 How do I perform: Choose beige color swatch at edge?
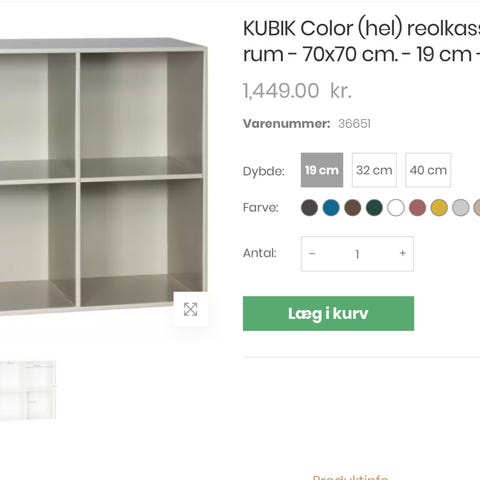click(477, 208)
